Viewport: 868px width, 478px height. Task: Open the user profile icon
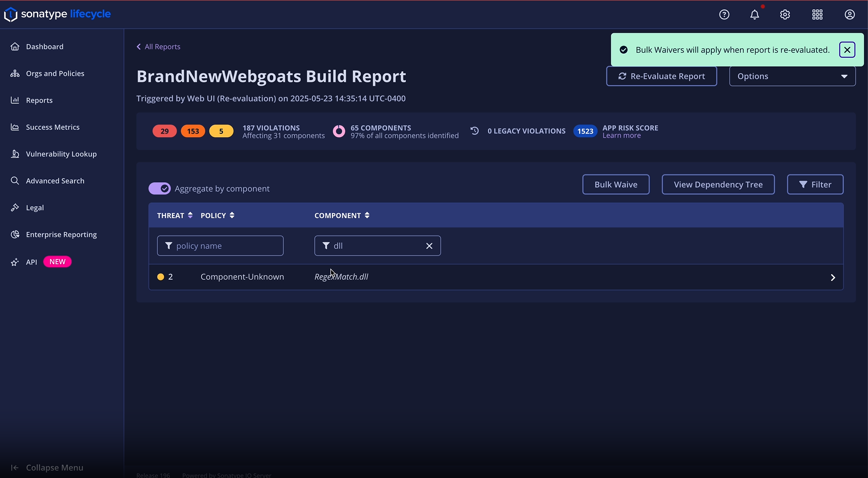pos(849,15)
